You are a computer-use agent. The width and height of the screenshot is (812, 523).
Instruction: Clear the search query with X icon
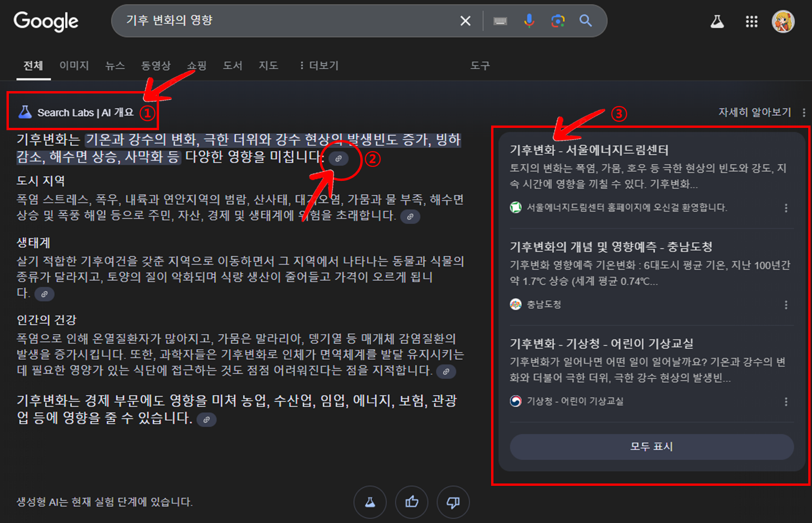pos(465,21)
